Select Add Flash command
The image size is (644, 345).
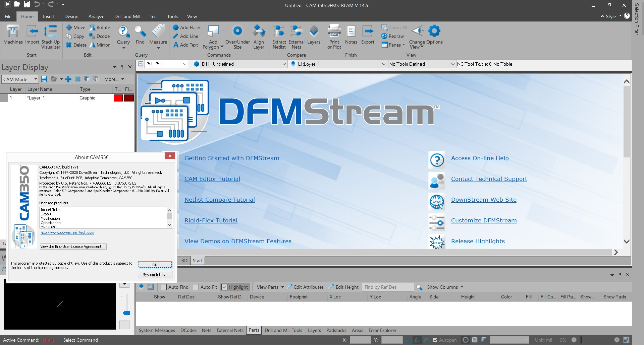pos(186,27)
